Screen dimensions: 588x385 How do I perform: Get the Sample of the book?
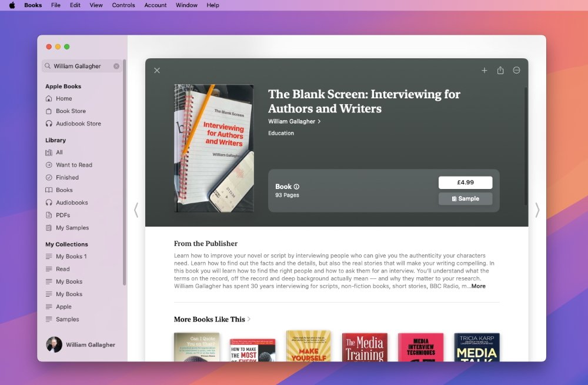click(465, 199)
